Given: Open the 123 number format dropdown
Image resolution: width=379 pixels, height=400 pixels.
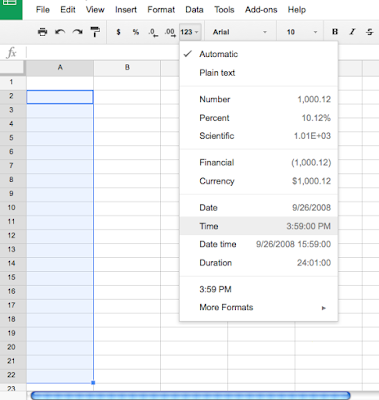Looking at the screenshot, I should pos(190,32).
